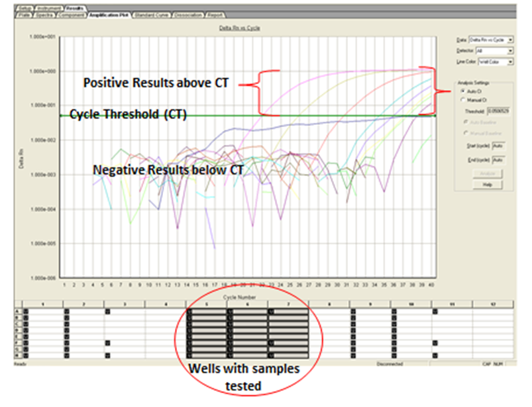This screenshot has width=532, height=407.
Task: Go to the Report tab
Action: pos(215,13)
